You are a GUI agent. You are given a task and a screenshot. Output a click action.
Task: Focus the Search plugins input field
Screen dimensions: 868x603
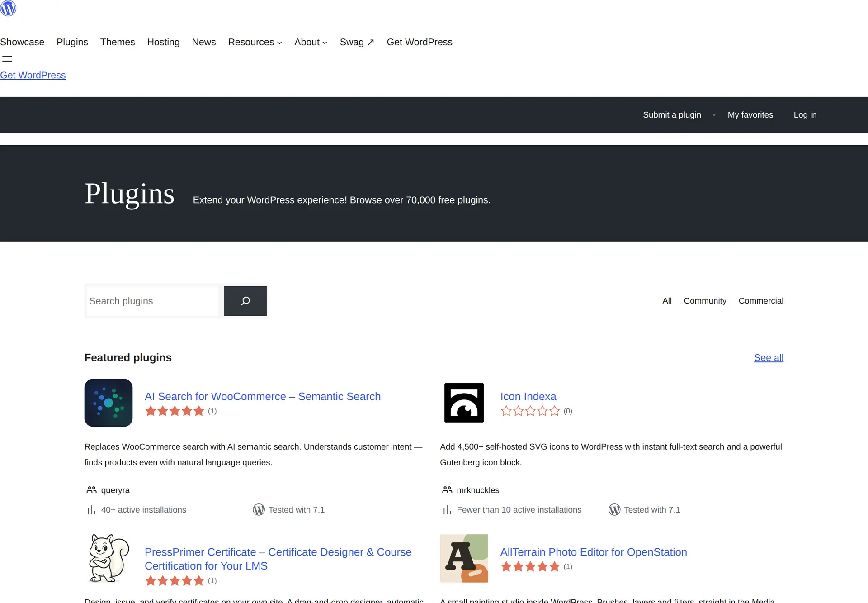click(x=152, y=301)
